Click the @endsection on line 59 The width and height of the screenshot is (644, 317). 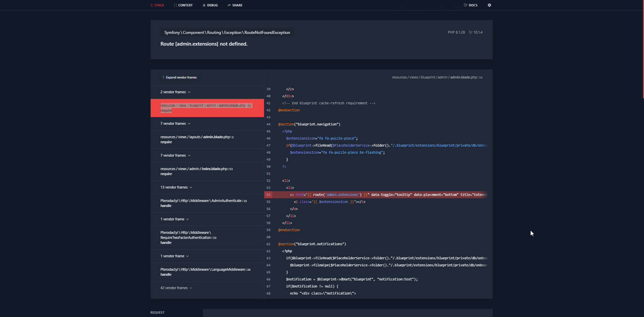click(x=289, y=230)
